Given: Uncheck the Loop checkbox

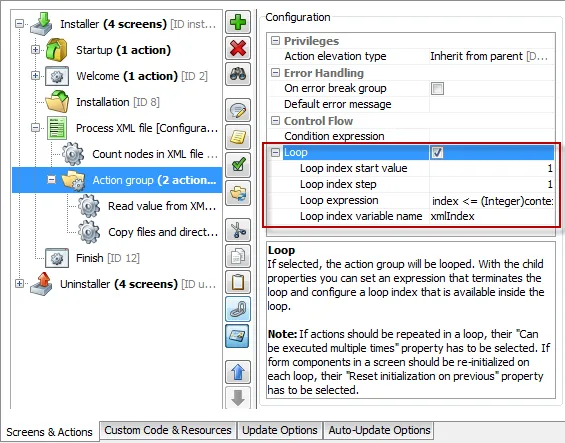Looking at the screenshot, I should [437, 152].
